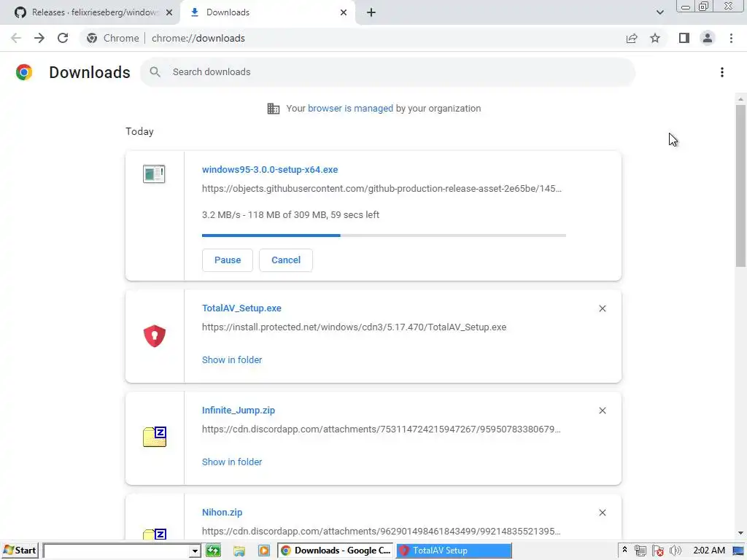Bookmark this page with the star icon

click(x=655, y=38)
